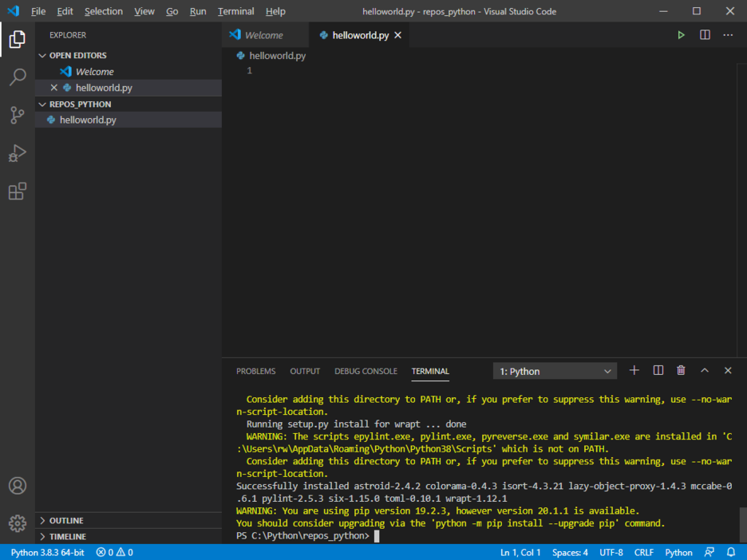Image resolution: width=747 pixels, height=560 pixels.
Task: Change indentation via Spaces: 4
Action: pyautogui.click(x=570, y=552)
